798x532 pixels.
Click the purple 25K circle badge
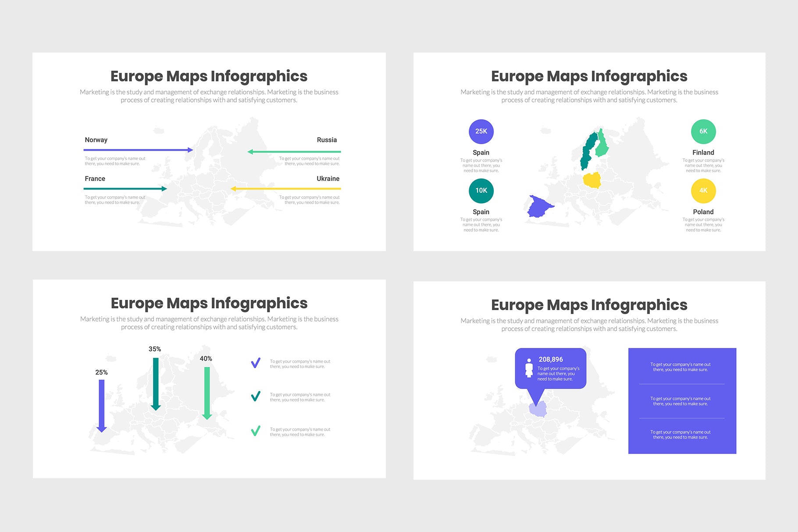click(x=481, y=131)
